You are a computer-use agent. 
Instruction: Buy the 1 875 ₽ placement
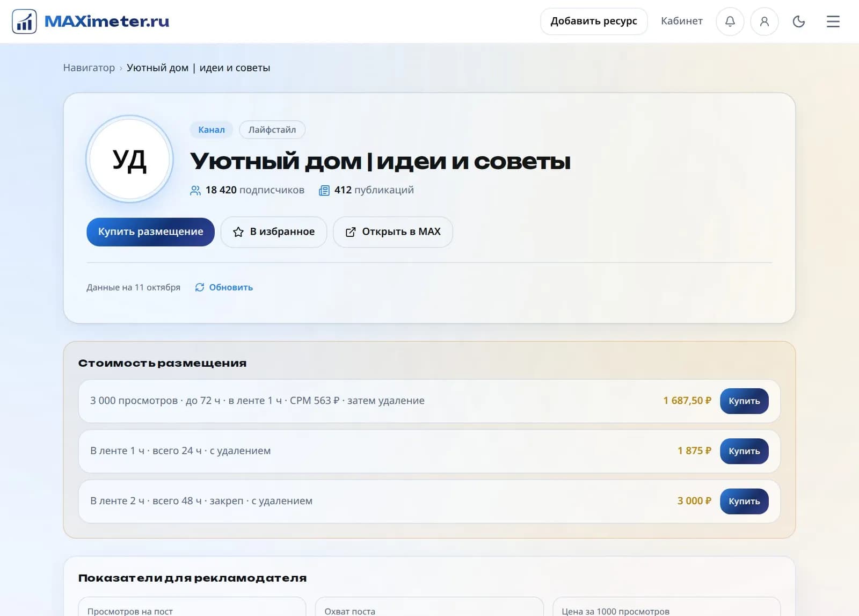click(744, 451)
